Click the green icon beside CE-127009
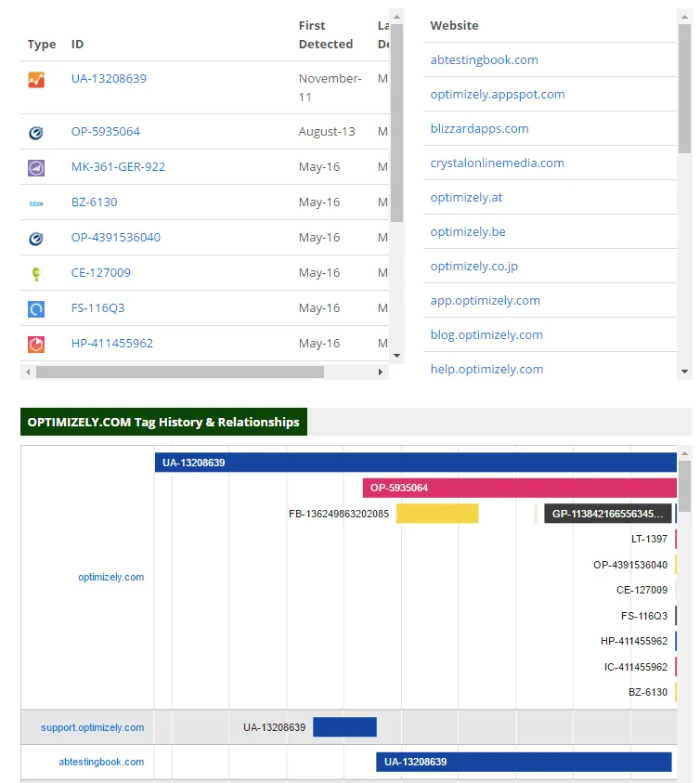The height and width of the screenshot is (783, 700). pos(36,274)
